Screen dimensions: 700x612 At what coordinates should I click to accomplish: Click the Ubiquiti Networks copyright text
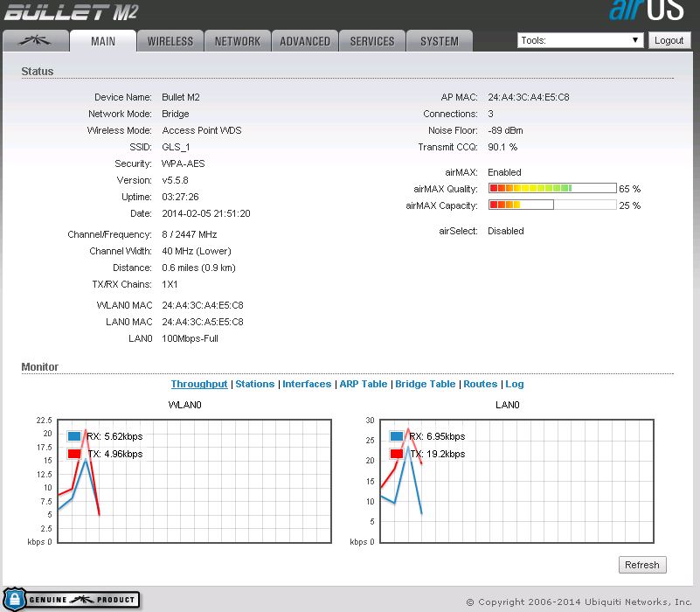(x=579, y=602)
